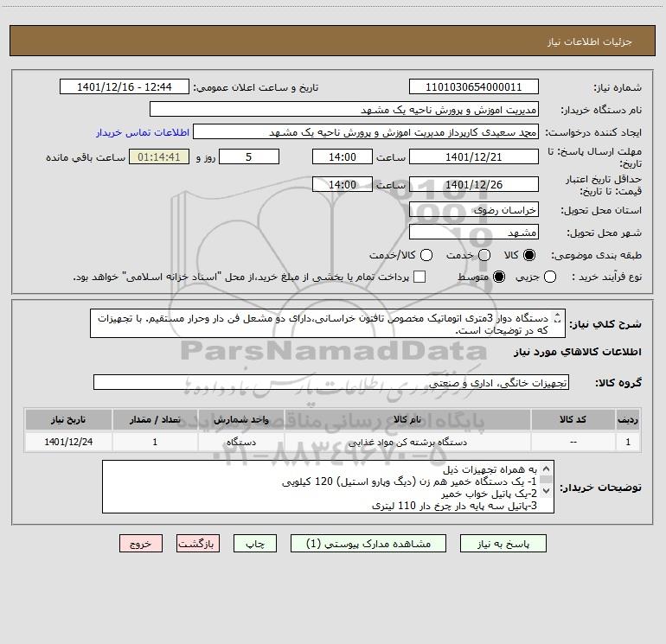Click the کد کالا column header

point(573,419)
